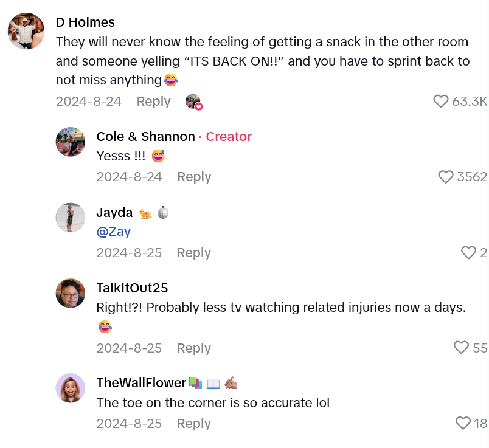
Task: Open D Holmes's profile picture
Action: pyautogui.click(x=26, y=31)
